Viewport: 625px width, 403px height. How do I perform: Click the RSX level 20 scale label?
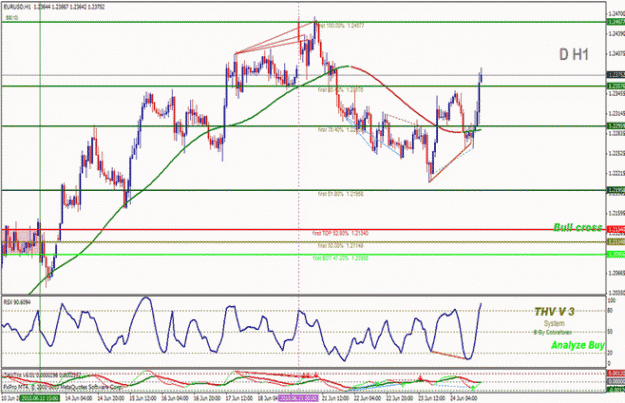(610, 353)
